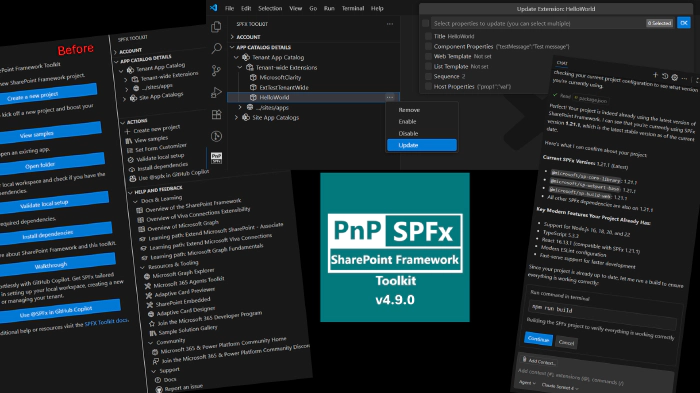Click the Create a new project blue button
The image size is (700, 393).
[x=47, y=95]
